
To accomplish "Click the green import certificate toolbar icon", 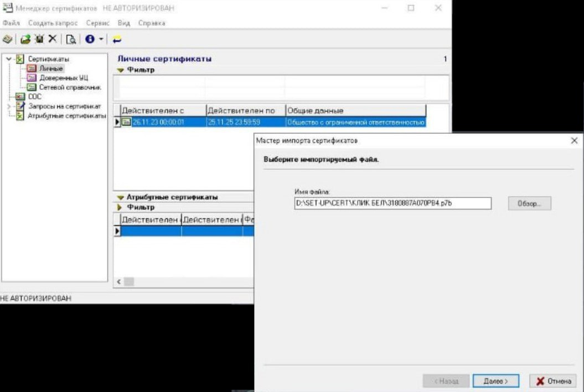I will point(25,39).
